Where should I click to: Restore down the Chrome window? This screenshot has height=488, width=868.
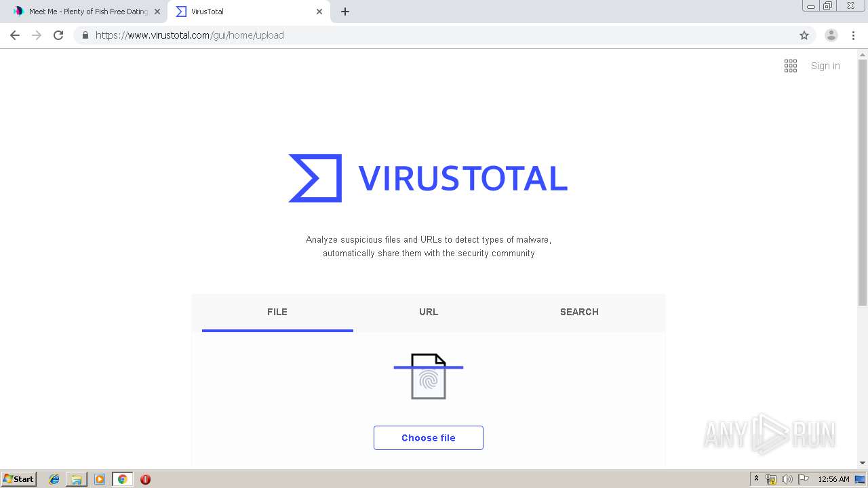828,6
